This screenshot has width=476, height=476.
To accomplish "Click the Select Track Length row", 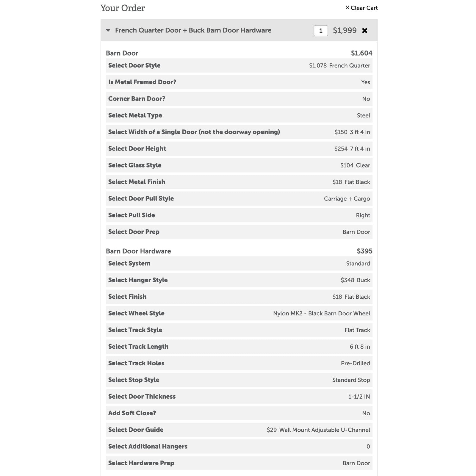I will tap(239, 347).
